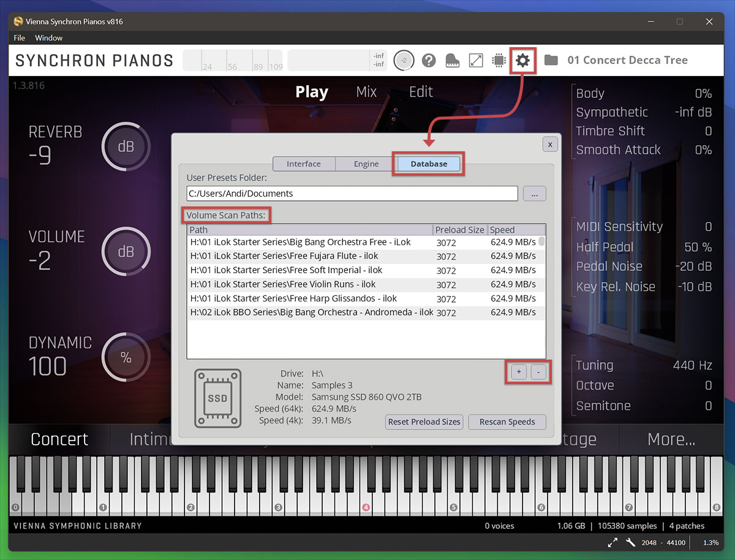The image size is (735, 560).
Task: Click the SSD drive icon
Action: pos(217,398)
